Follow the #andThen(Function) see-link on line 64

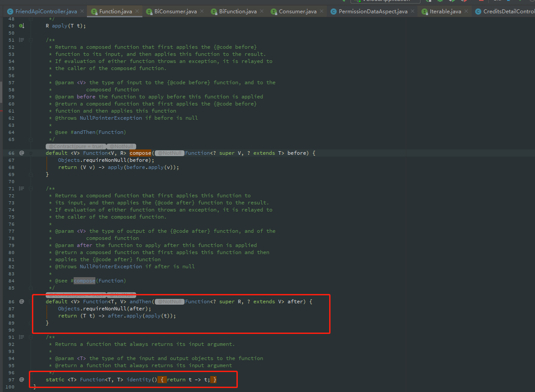[x=98, y=132]
